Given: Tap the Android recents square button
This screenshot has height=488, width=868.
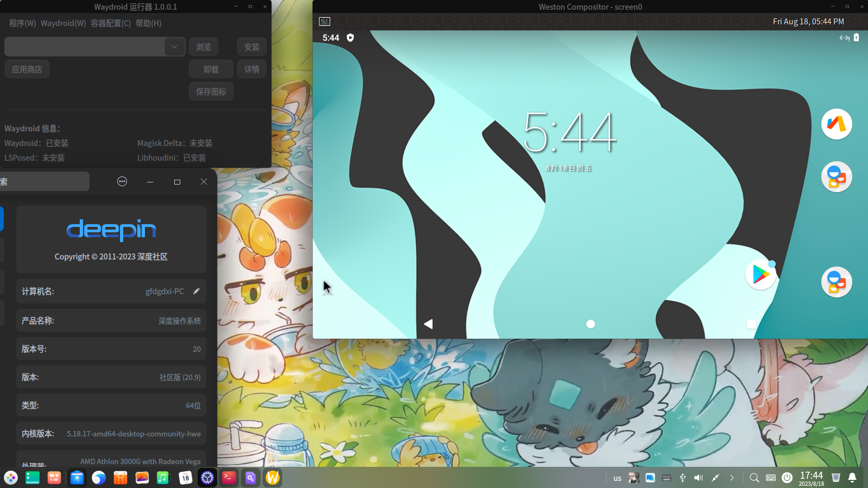Looking at the screenshot, I should pyautogui.click(x=751, y=324).
